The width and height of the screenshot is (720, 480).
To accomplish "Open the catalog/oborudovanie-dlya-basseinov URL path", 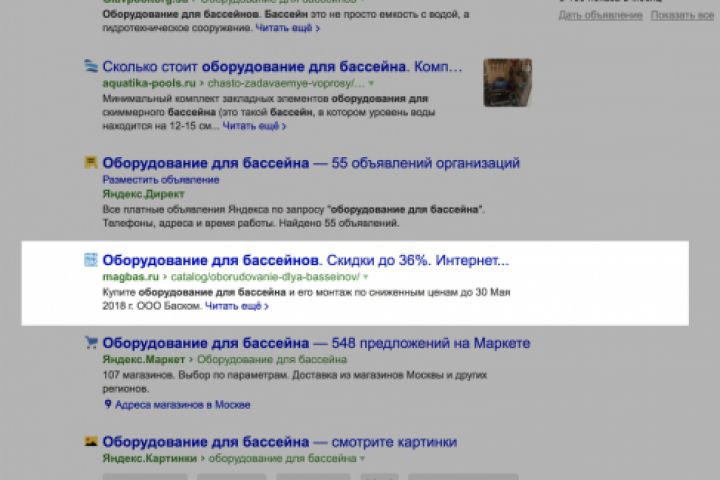I will [265, 277].
